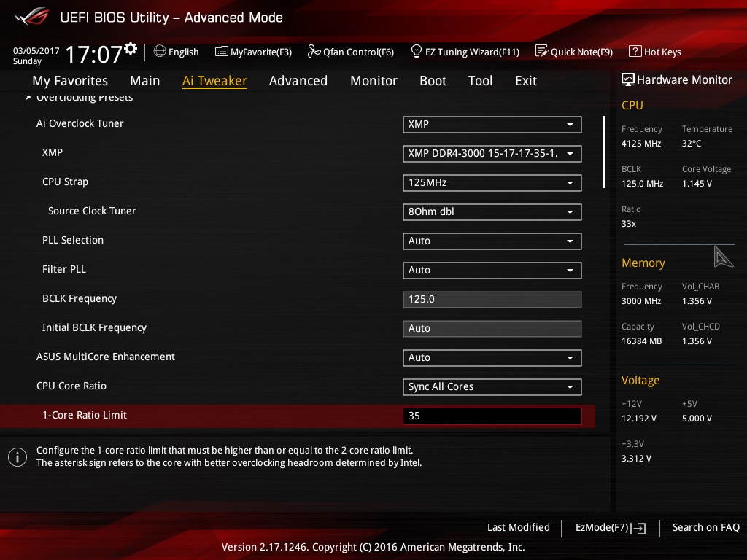747x560 pixels.
Task: Switch to EzMode(F7)
Action: tap(611, 528)
